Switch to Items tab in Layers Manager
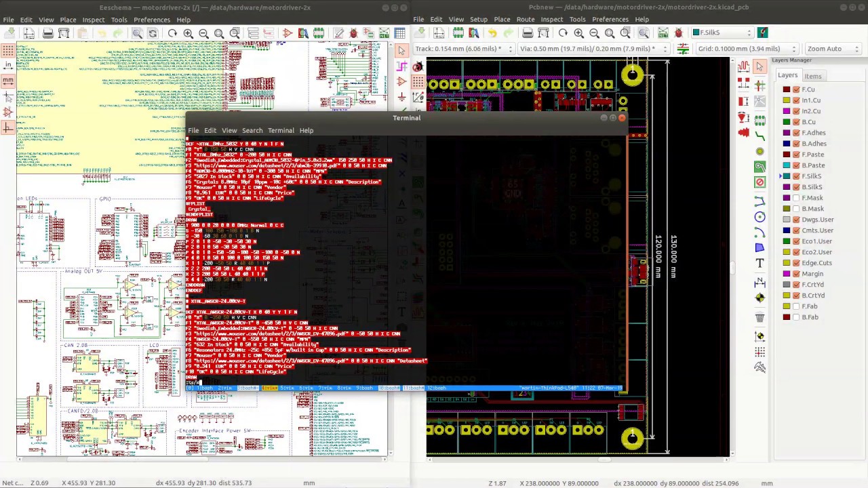 click(x=813, y=76)
